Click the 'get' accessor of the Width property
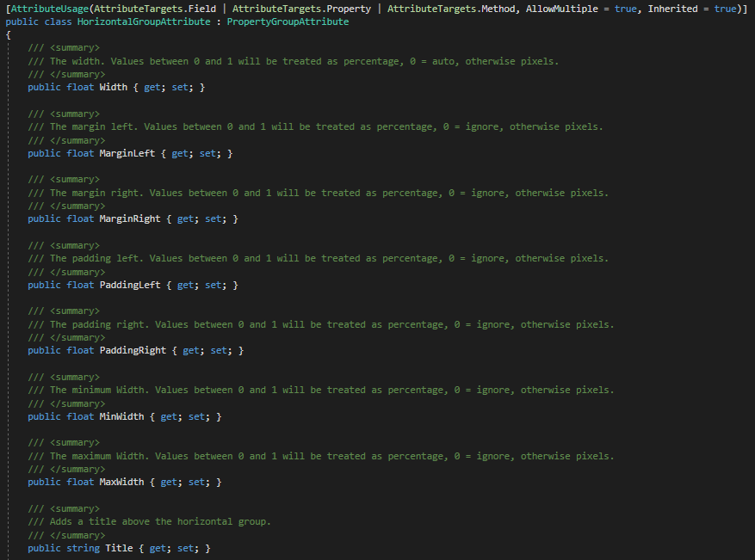Image resolution: width=755 pixels, height=560 pixels. (152, 87)
